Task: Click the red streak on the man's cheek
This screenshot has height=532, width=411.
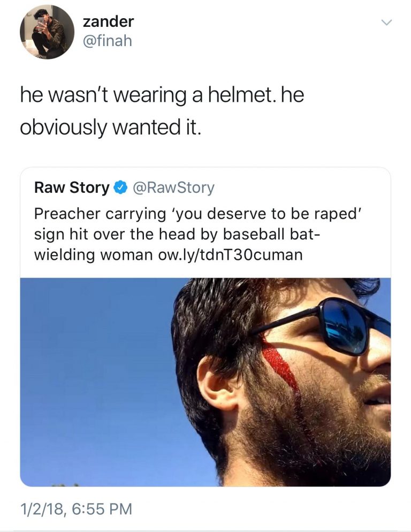Action: pos(281,364)
